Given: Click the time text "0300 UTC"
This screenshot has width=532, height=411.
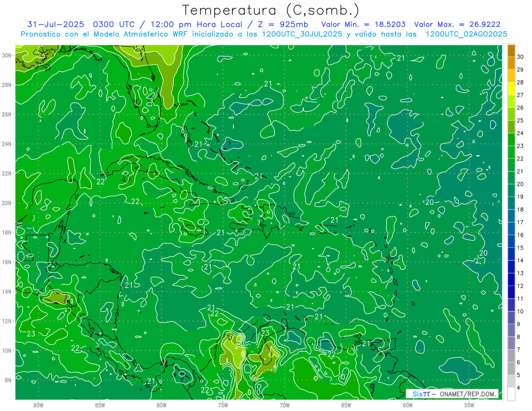Looking at the screenshot, I should tap(113, 24).
